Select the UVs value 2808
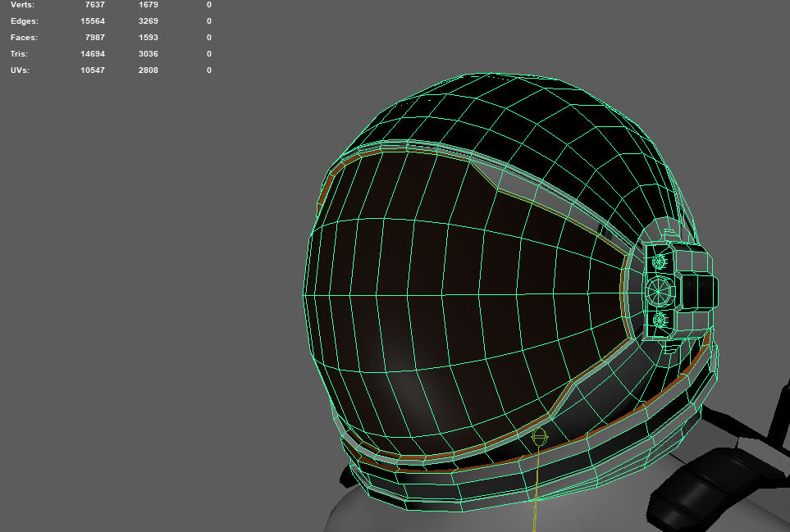 coord(148,70)
